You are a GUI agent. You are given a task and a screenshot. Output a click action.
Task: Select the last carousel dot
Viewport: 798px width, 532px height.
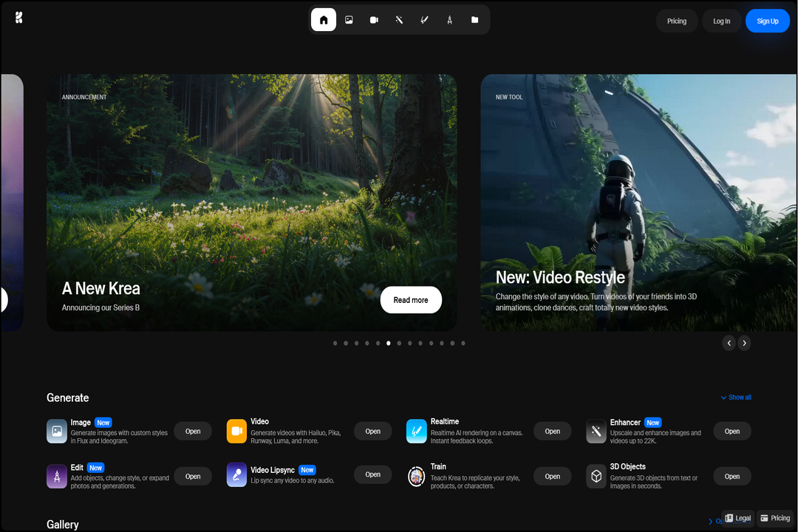point(463,343)
